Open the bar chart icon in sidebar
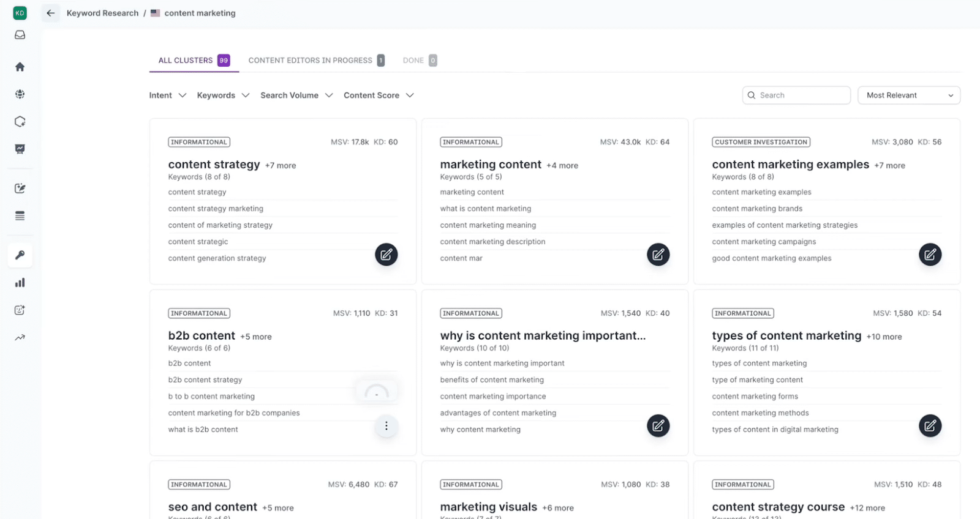 point(20,283)
